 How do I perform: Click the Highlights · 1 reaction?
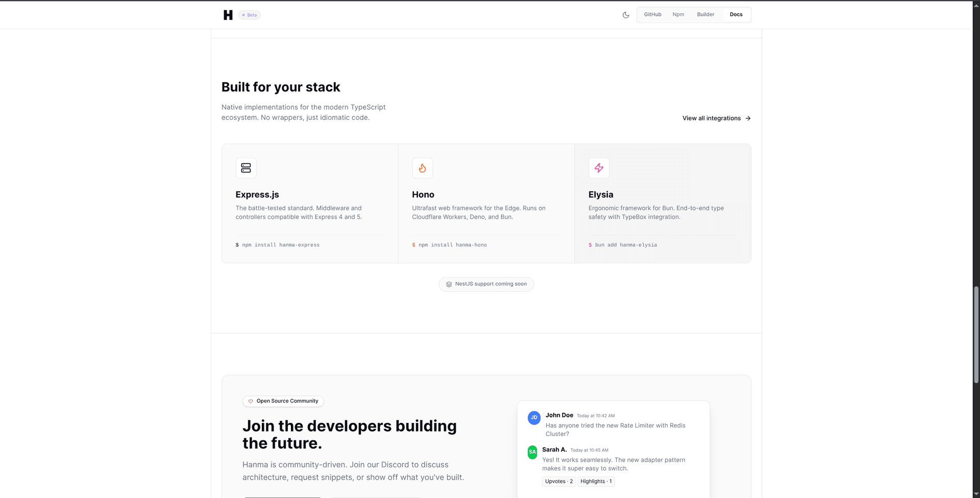coord(596,481)
